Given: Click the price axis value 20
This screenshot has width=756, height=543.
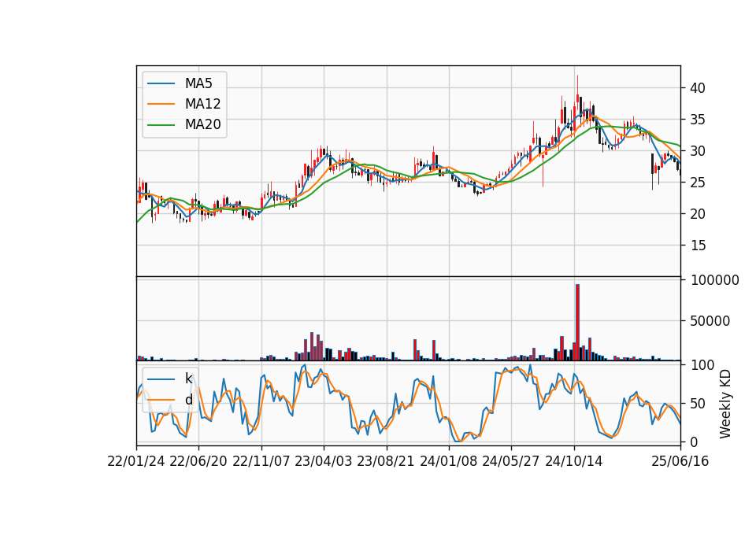Looking at the screenshot, I should click(x=698, y=214).
